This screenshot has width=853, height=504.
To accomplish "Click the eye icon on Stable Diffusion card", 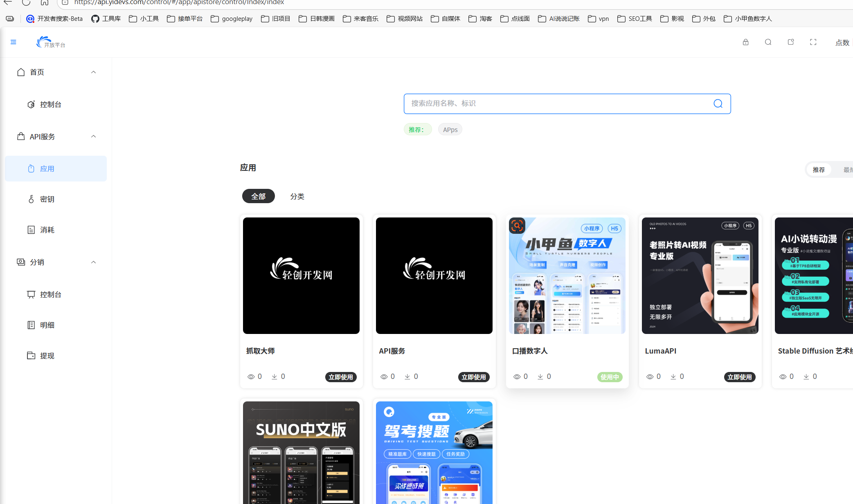I will coord(783,377).
